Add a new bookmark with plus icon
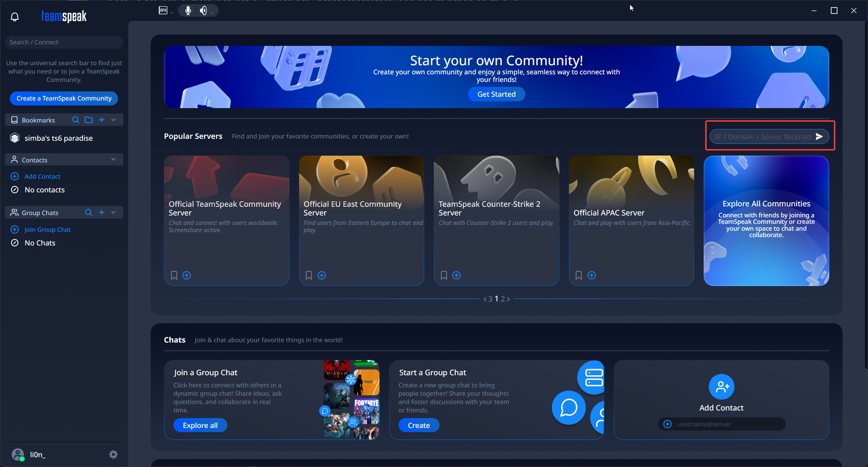This screenshot has width=868, height=467. [102, 120]
